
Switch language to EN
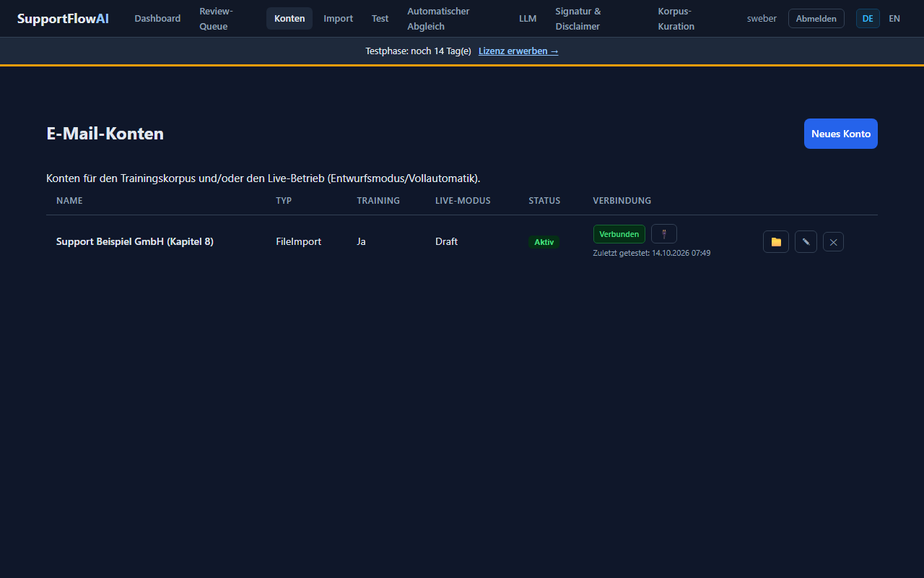point(894,19)
